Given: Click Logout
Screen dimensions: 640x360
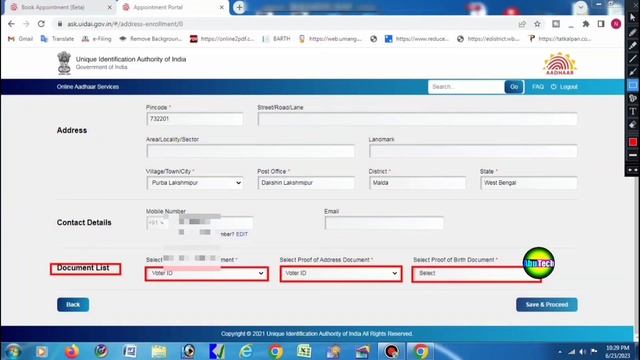Looking at the screenshot, I should click(x=564, y=87).
